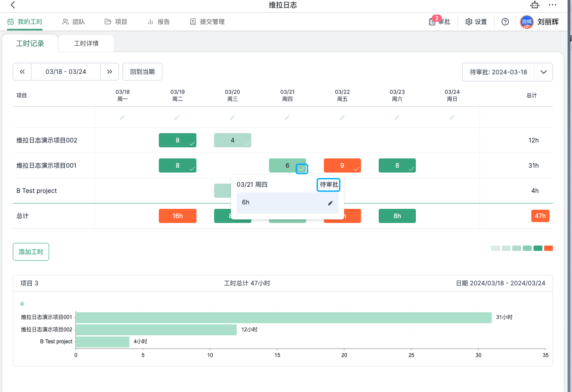This screenshot has width=572, height=392.
Task: Click the 31h total for 项目001
Action: pyautogui.click(x=534, y=165)
